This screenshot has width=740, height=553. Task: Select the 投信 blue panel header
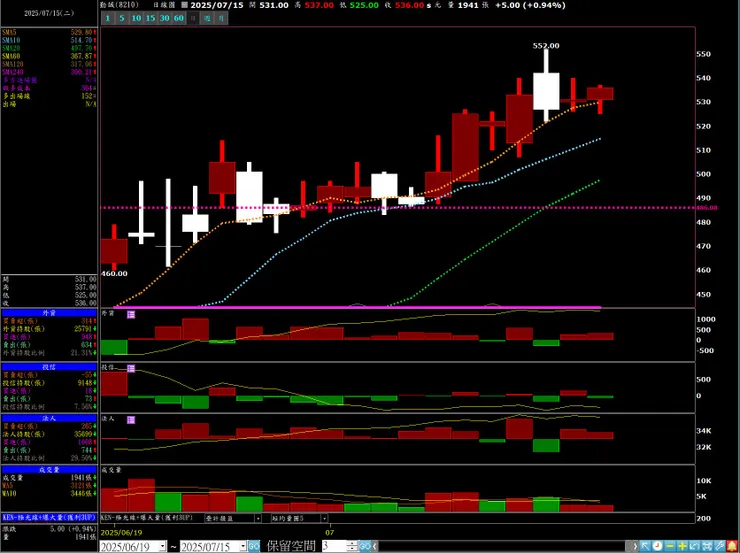click(49, 367)
